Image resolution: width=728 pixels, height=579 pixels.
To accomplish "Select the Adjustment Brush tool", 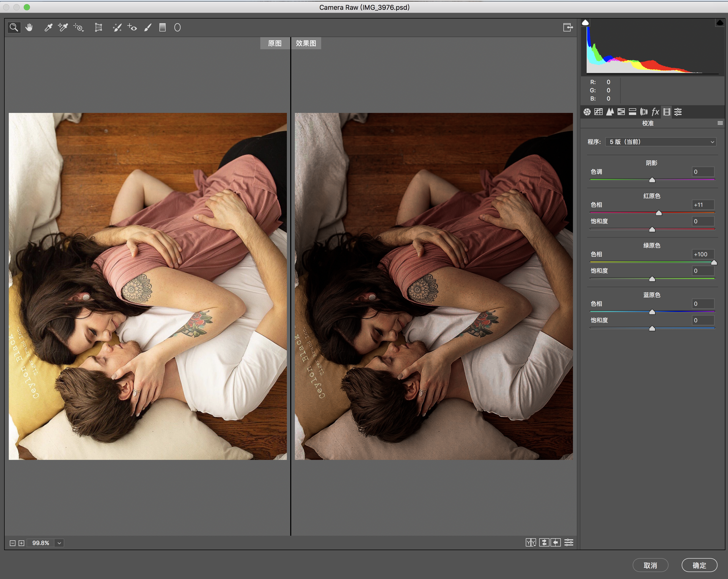I will (x=148, y=27).
